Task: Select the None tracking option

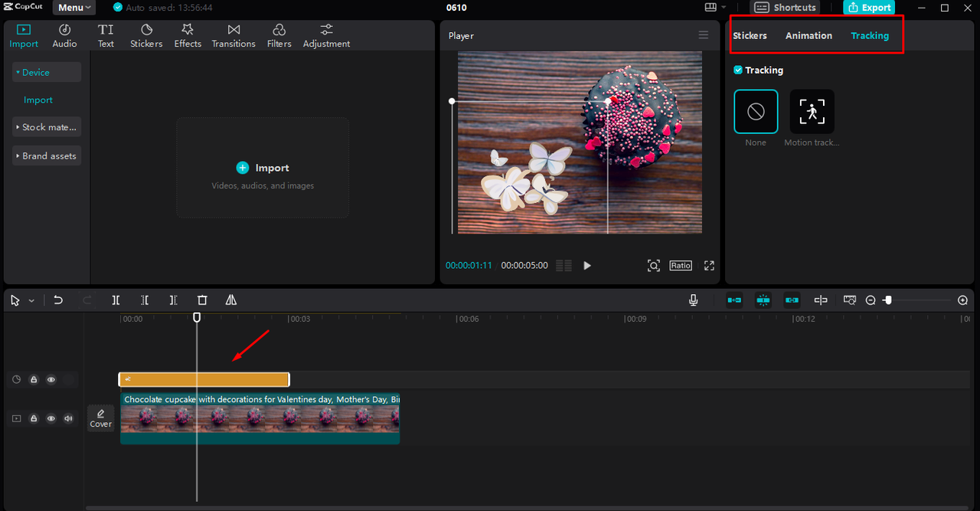Action: tap(756, 112)
